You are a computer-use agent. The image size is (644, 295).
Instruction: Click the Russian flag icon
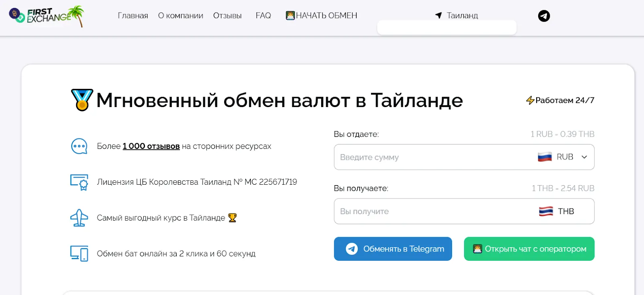coord(545,157)
